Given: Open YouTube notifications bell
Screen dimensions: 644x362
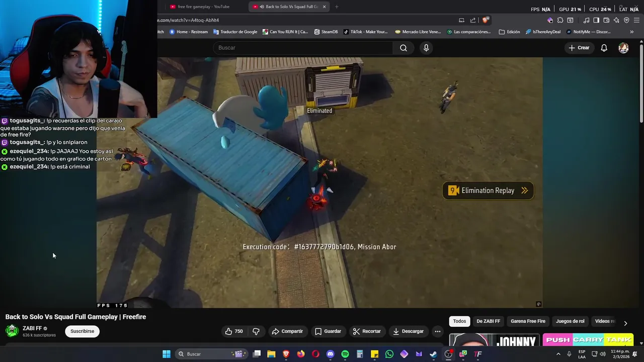Looking at the screenshot, I should tap(604, 48).
